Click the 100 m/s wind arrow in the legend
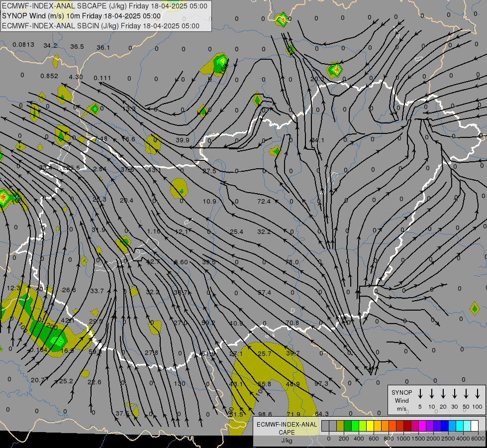 pos(478,394)
